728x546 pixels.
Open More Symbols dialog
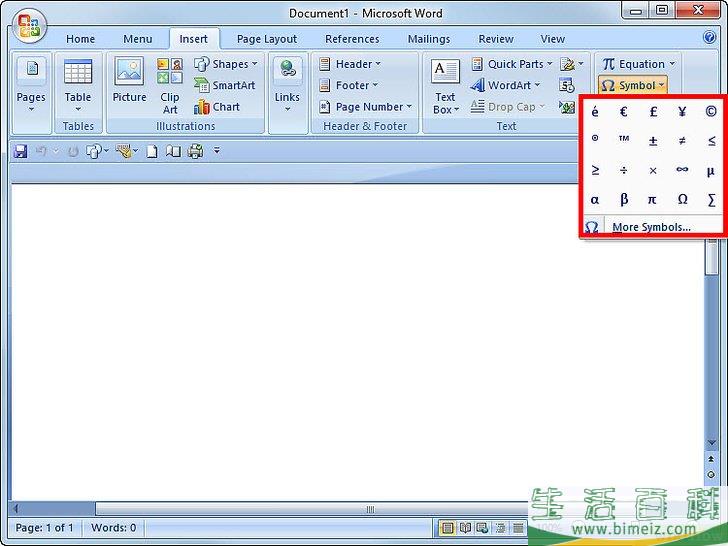[x=651, y=227]
